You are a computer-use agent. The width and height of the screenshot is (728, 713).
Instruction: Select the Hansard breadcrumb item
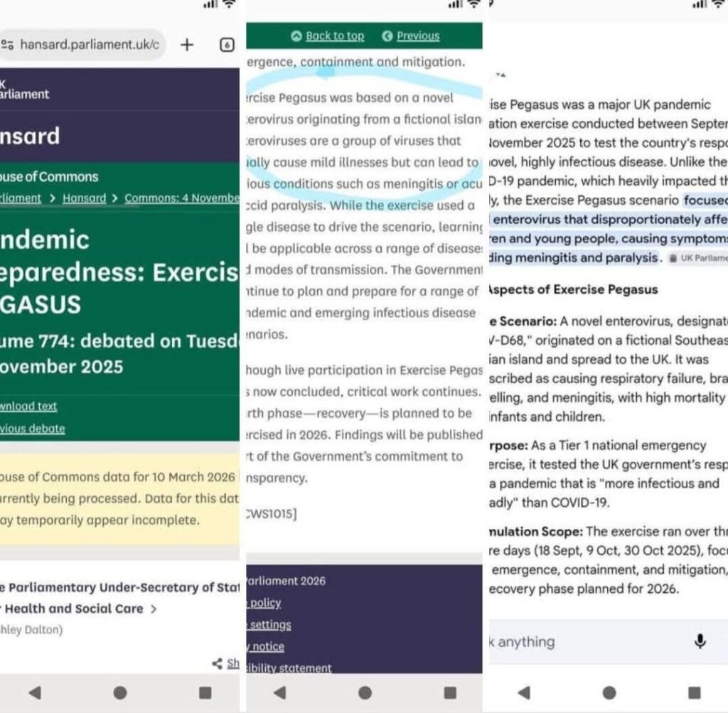(84, 198)
